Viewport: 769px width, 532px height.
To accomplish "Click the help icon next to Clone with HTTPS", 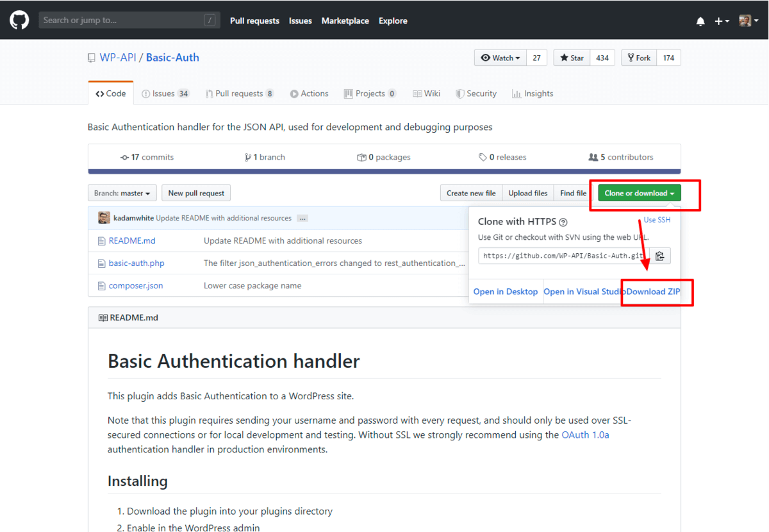I will point(563,222).
